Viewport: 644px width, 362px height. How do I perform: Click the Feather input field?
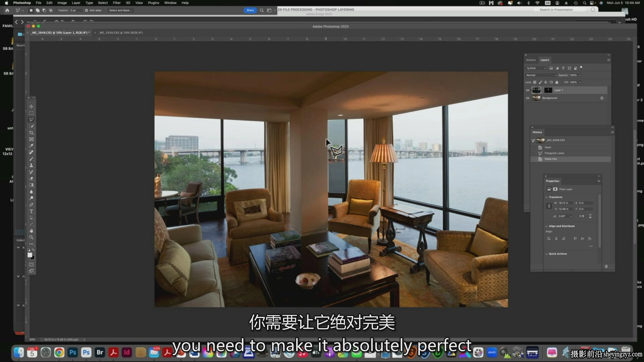[x=76, y=10]
